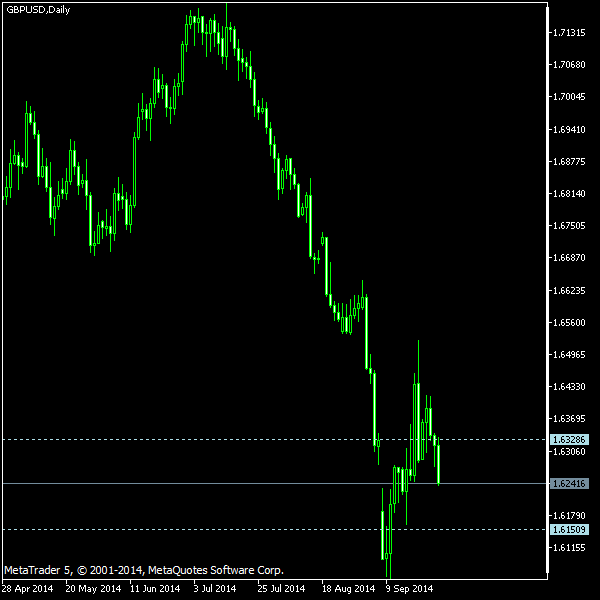Click the 1.64330 price scale label
This screenshot has width=600, height=600.
coord(569,386)
